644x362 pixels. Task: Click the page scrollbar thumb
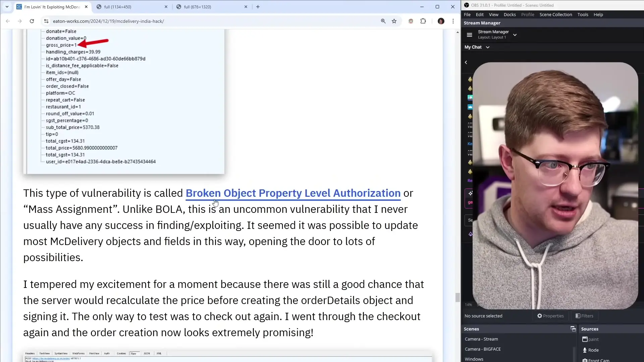[458, 297]
